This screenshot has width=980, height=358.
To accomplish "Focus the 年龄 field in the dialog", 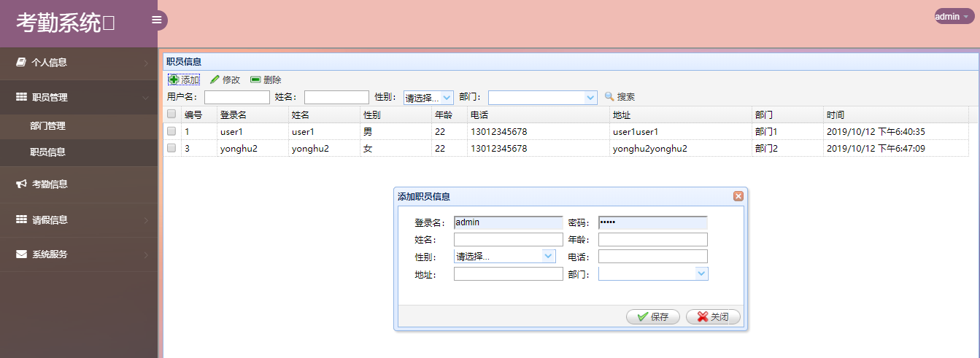I will coord(653,239).
